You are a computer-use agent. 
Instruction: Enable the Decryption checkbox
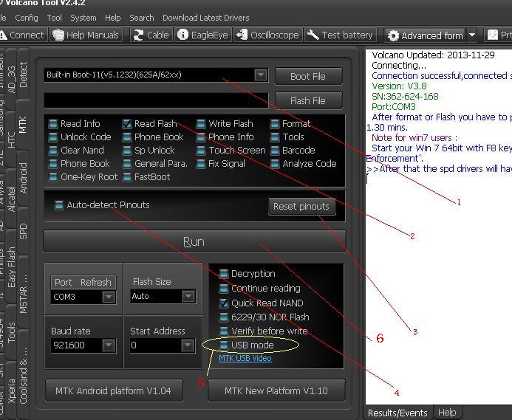point(224,274)
